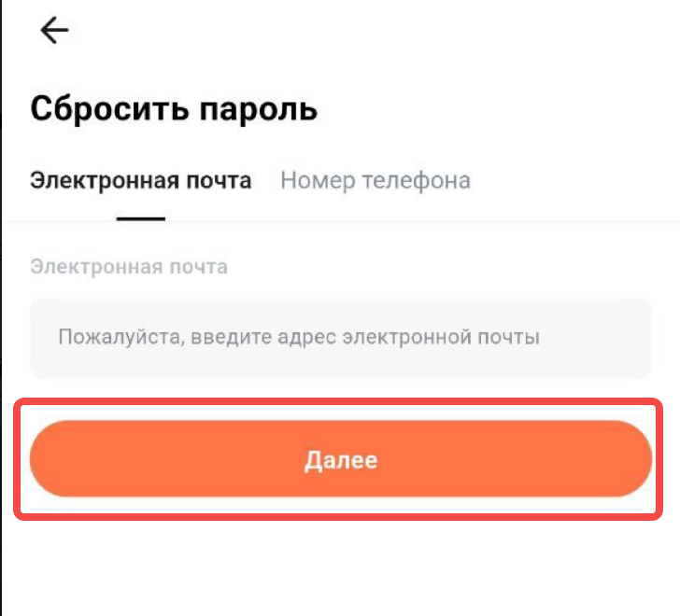Click the gray Электронная почта field label
Viewport: 680px width, 616px height.
(x=129, y=267)
